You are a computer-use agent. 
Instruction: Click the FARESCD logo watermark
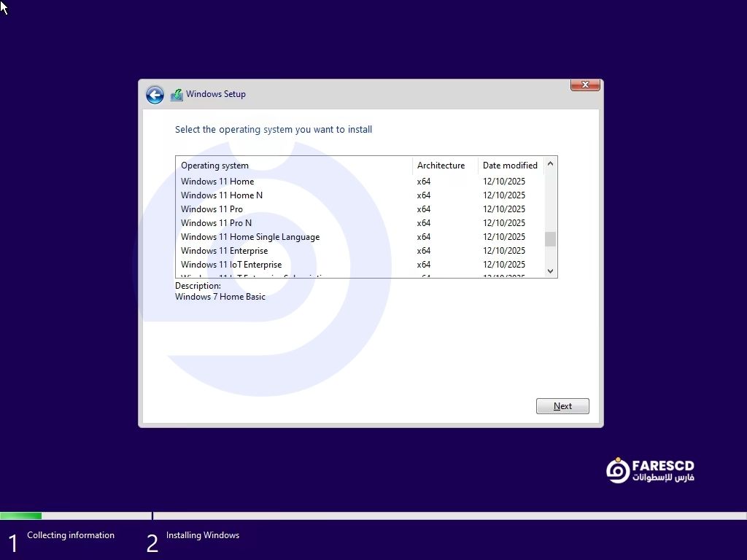click(650, 471)
